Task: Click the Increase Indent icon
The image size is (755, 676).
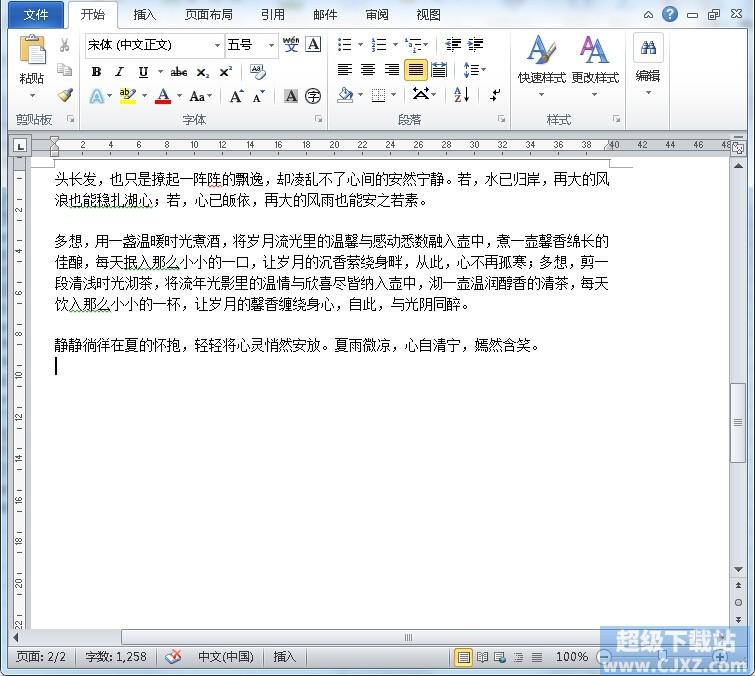Action: click(x=475, y=45)
